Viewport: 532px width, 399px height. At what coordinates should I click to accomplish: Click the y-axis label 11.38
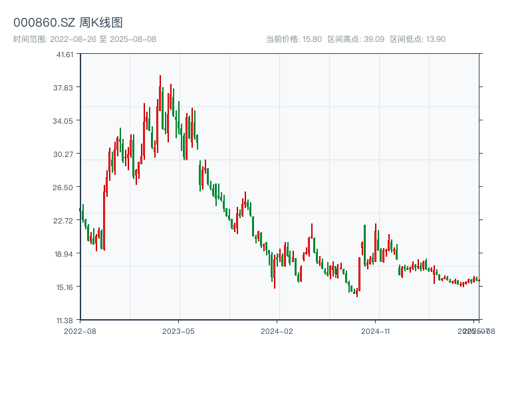coord(65,321)
